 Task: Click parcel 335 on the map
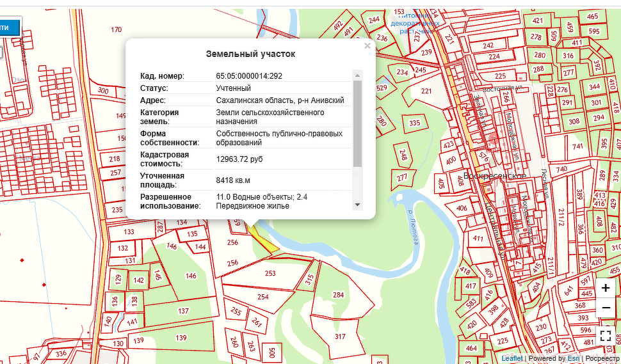pos(415,123)
